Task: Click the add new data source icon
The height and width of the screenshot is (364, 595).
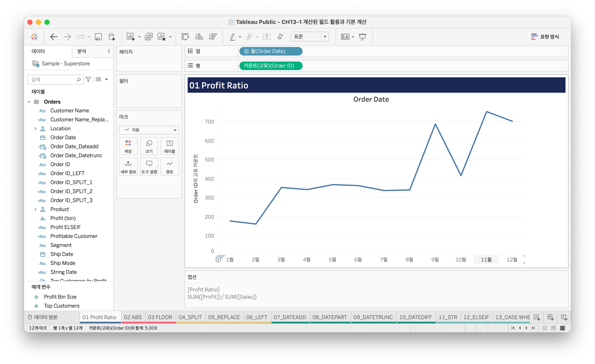Action: (112, 37)
